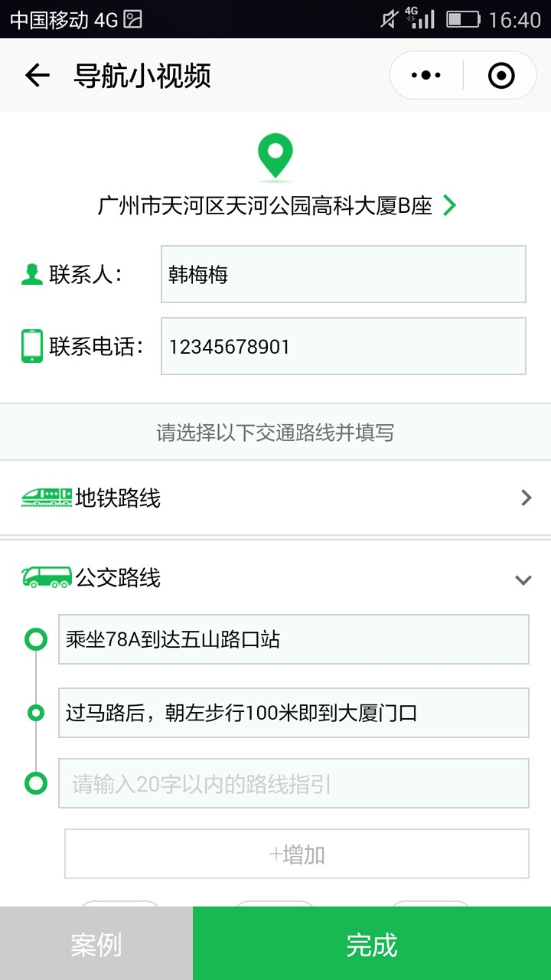Viewport: 551px width, 980px height.
Task: Tap the back arrow icon
Action: (37, 75)
